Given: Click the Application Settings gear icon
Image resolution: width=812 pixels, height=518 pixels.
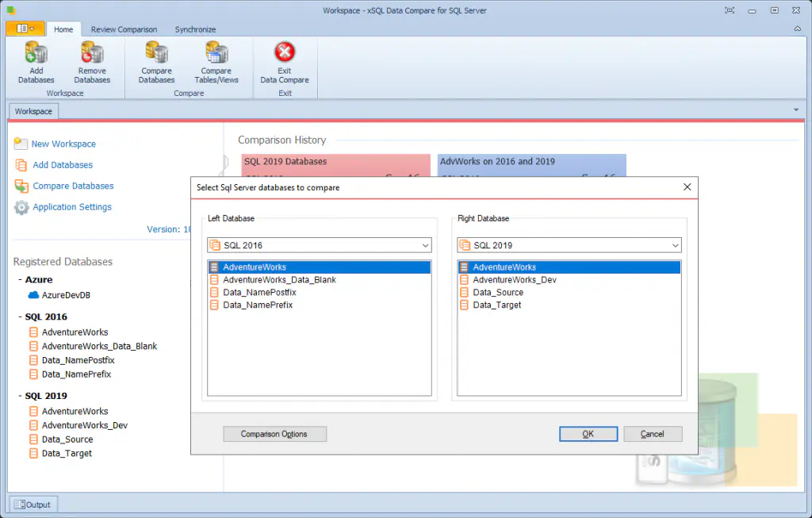Looking at the screenshot, I should [21, 207].
